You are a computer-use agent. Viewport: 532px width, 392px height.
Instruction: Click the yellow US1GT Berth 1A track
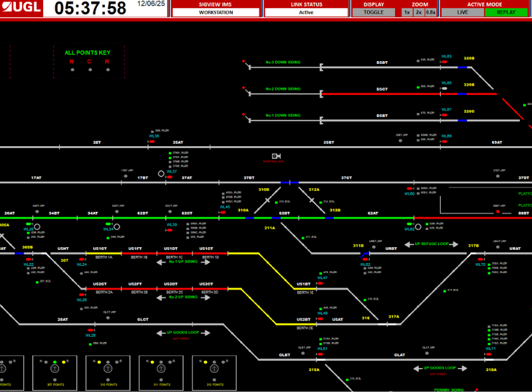point(104,253)
